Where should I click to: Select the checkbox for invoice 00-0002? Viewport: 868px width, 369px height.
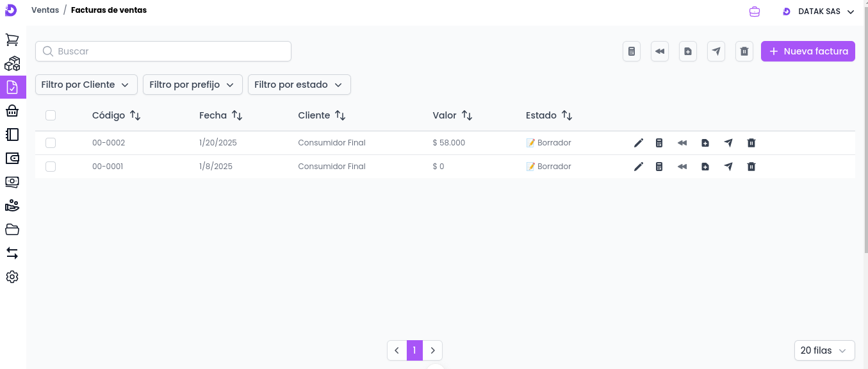(51, 143)
